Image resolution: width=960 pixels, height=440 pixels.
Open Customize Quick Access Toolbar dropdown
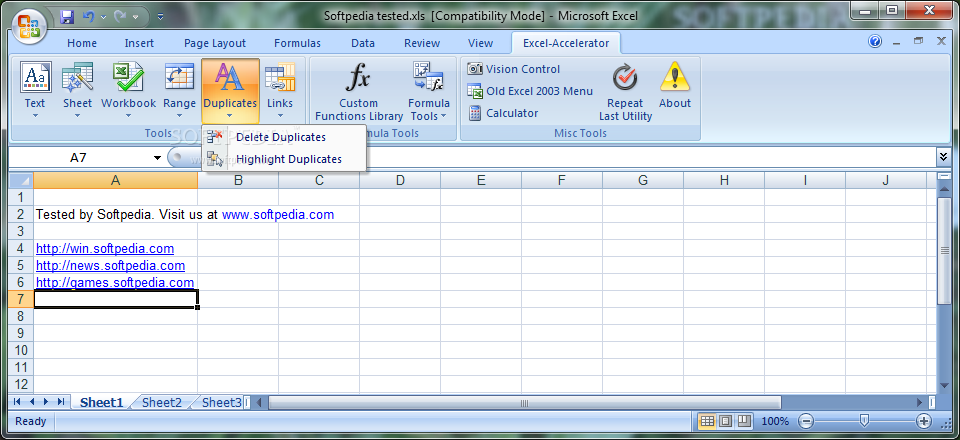tap(160, 17)
